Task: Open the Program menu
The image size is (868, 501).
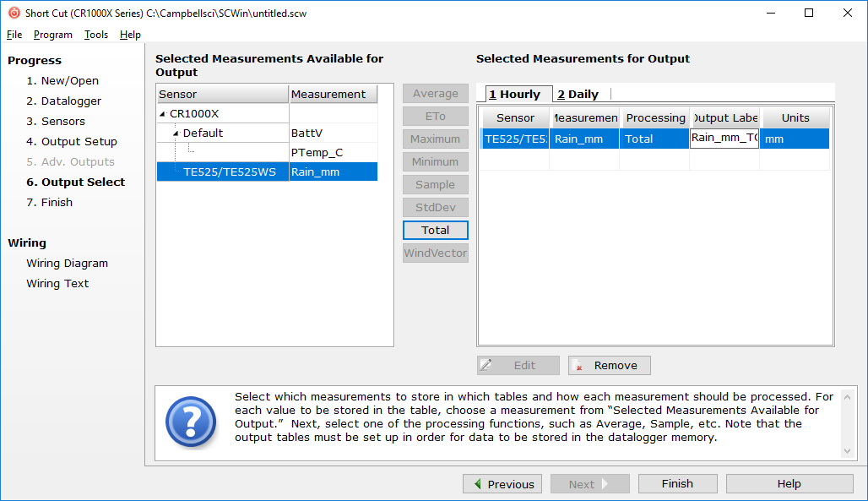Action: (x=52, y=35)
